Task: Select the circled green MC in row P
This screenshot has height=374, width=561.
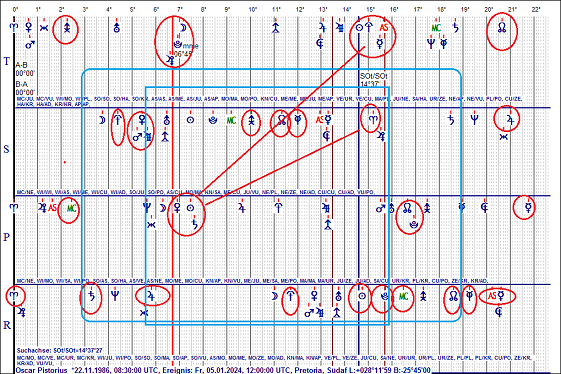Action: (x=72, y=208)
